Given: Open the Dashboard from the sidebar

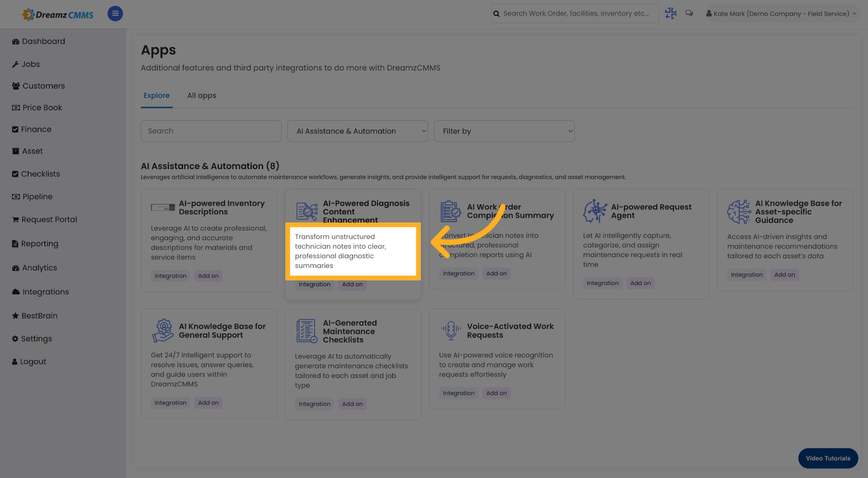Looking at the screenshot, I should 43,41.
